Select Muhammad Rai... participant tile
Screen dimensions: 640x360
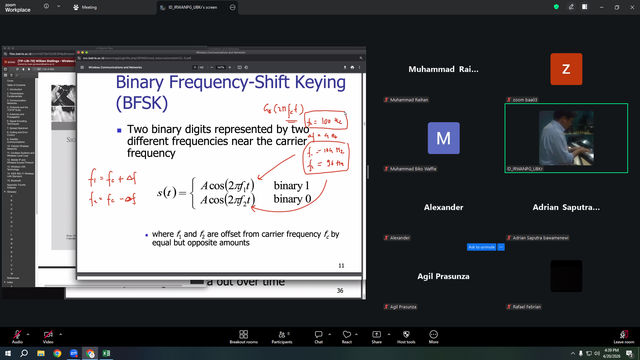tap(443, 69)
